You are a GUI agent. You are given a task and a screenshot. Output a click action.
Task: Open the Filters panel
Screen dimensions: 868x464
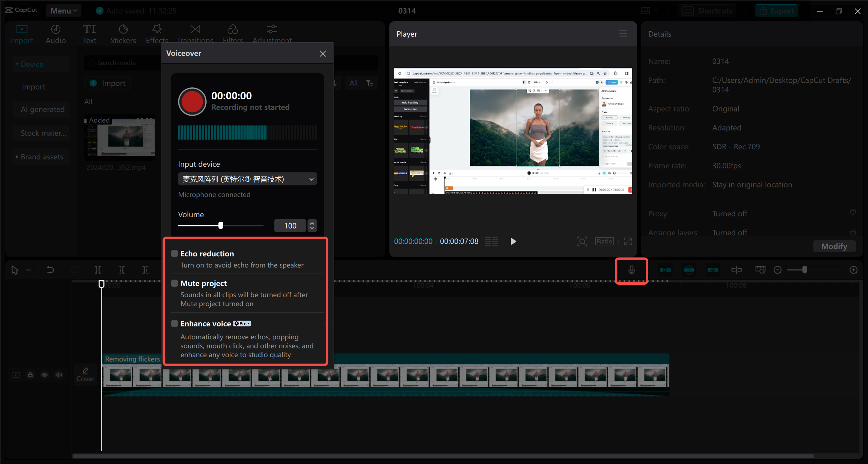pos(233,33)
